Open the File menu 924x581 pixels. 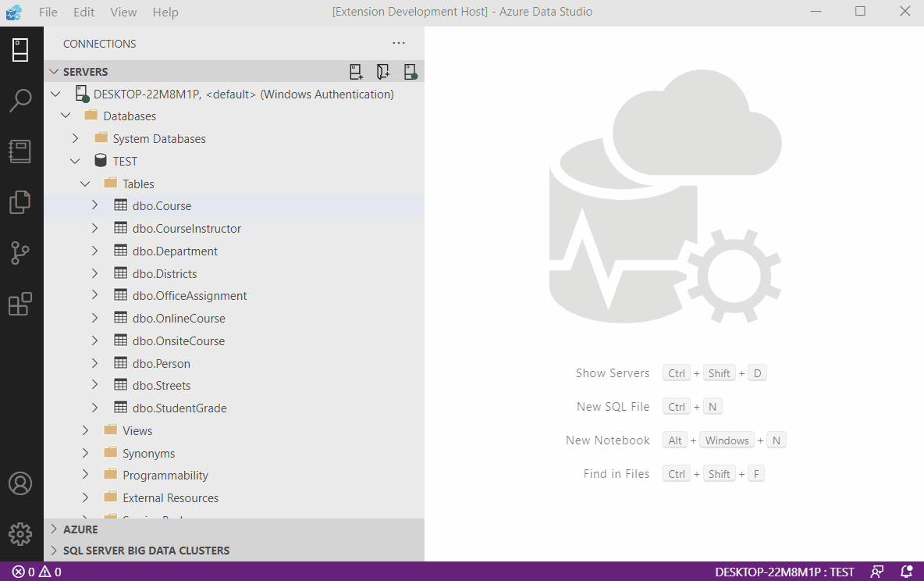pyautogui.click(x=48, y=12)
